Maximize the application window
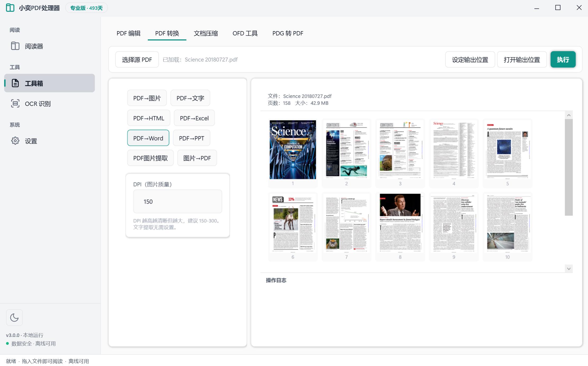Image resolution: width=588 pixels, height=366 pixels. (x=558, y=8)
